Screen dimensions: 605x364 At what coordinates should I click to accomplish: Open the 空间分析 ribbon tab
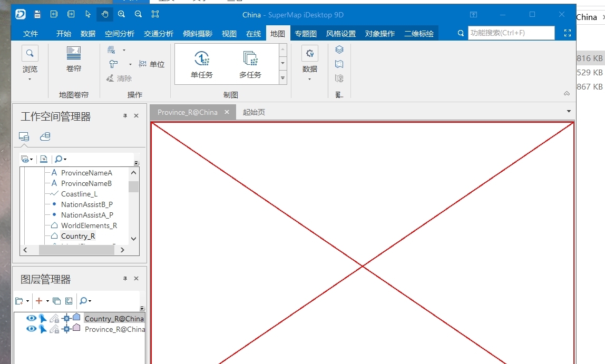120,34
